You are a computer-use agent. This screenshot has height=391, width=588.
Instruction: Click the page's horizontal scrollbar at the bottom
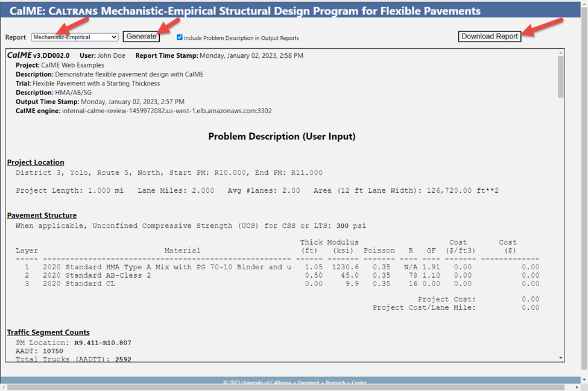(289, 387)
